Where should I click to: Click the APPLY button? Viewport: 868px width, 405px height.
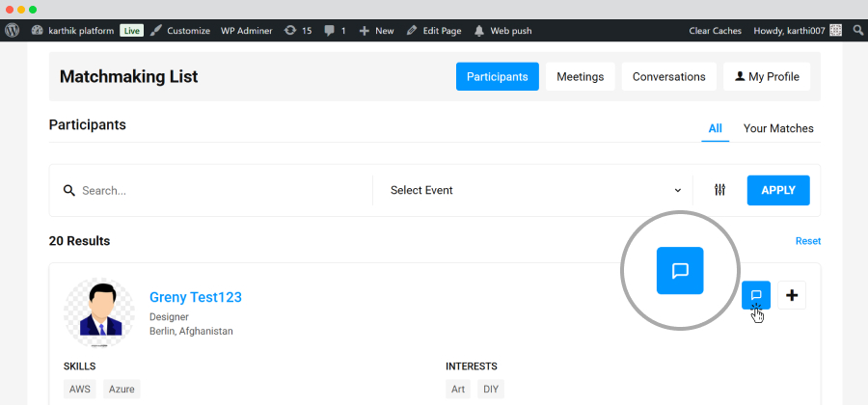(x=778, y=190)
